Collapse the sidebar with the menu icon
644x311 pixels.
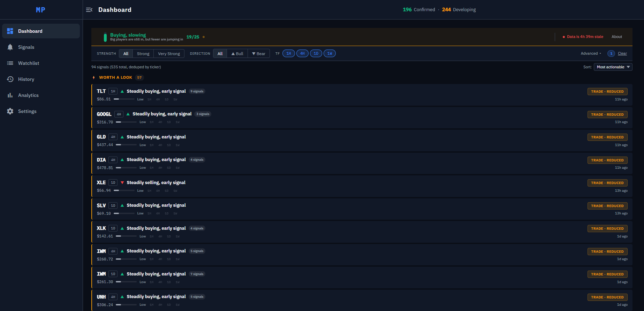tap(89, 10)
